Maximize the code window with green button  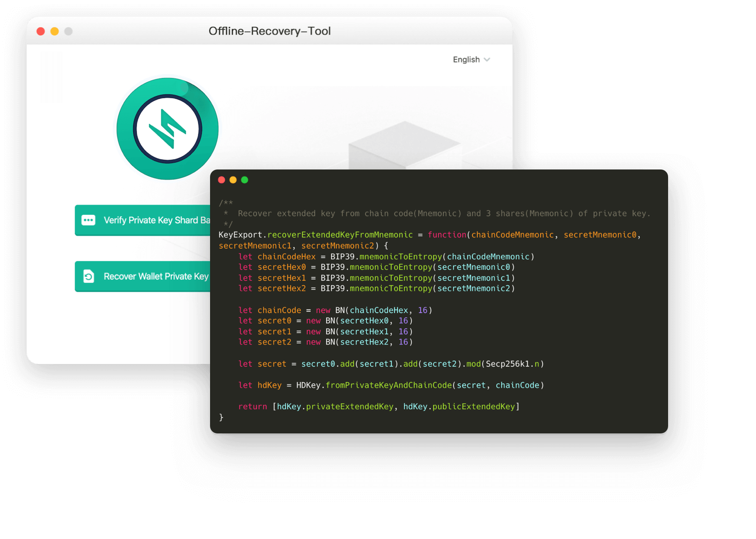pyautogui.click(x=245, y=180)
